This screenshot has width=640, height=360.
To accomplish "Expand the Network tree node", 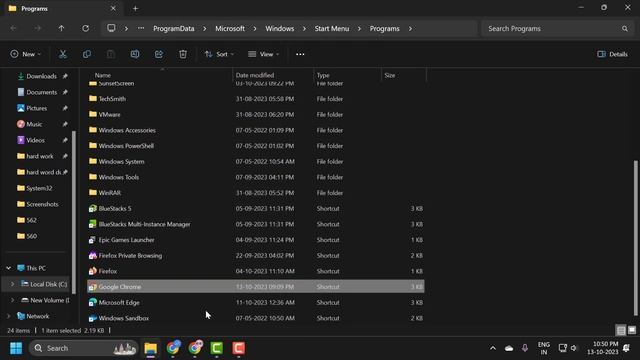I will (9, 316).
